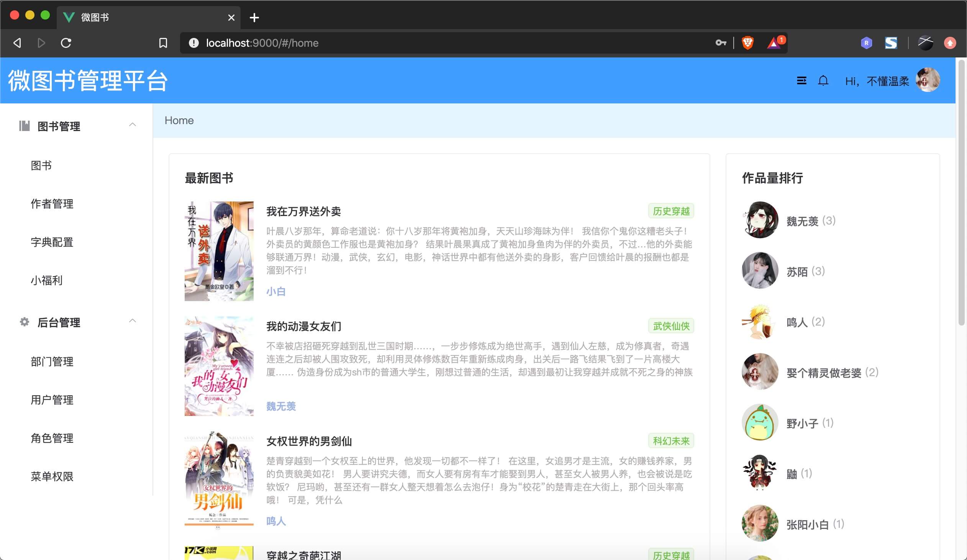Viewport: 967px width, 560px height.
Task: Click the page vertical scrollbar
Action: pyautogui.click(x=961, y=192)
